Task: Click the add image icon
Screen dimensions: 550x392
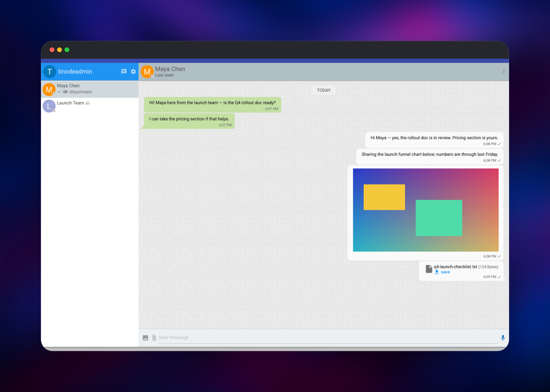Action: pyautogui.click(x=145, y=338)
